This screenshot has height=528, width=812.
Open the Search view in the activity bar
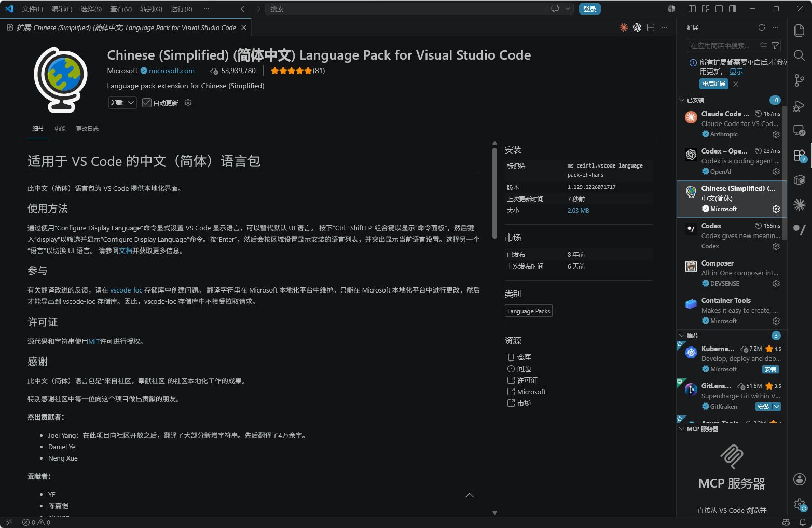[x=800, y=55]
